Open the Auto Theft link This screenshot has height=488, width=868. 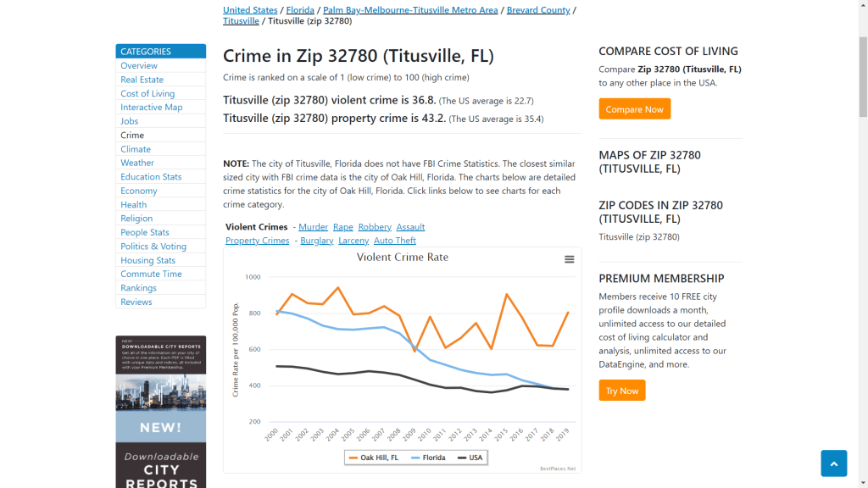tap(394, 240)
